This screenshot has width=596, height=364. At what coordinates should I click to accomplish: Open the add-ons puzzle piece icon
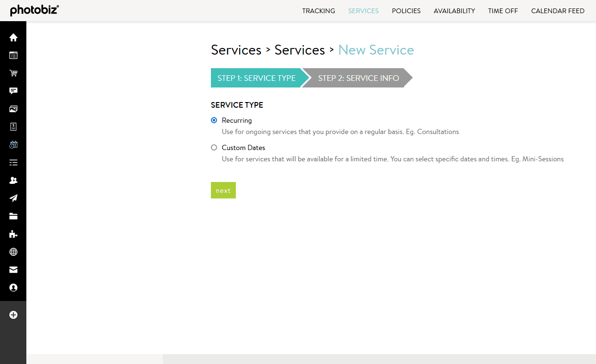13,234
